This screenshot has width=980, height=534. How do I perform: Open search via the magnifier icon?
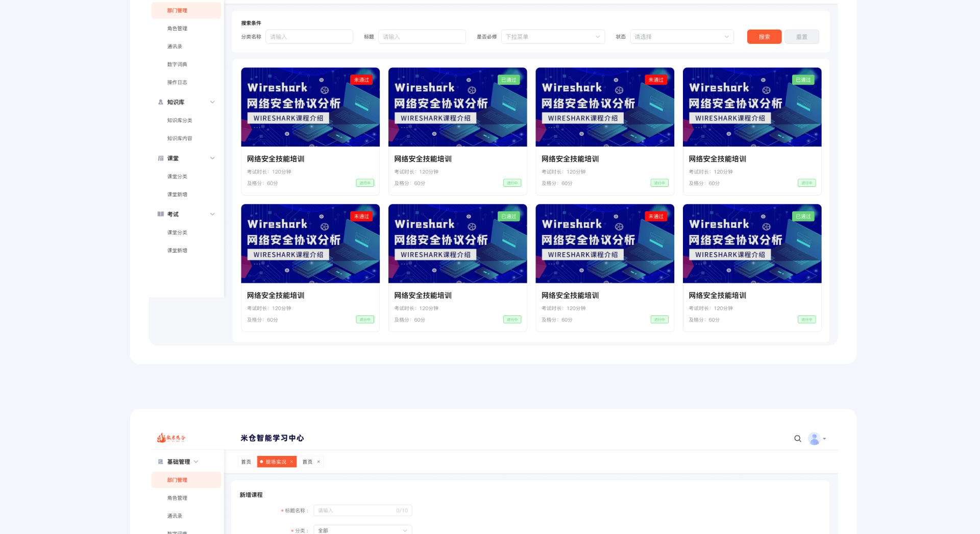click(798, 439)
